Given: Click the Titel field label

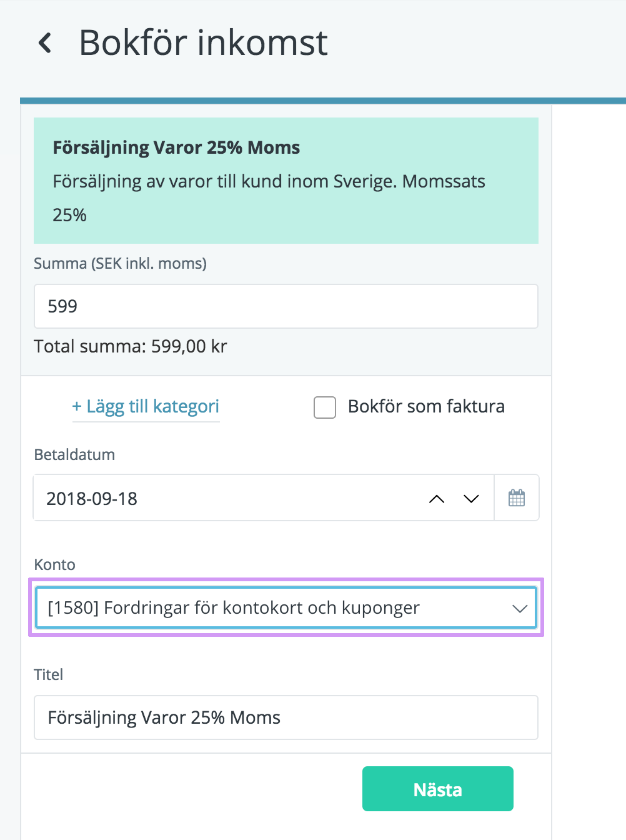Looking at the screenshot, I should (49, 674).
